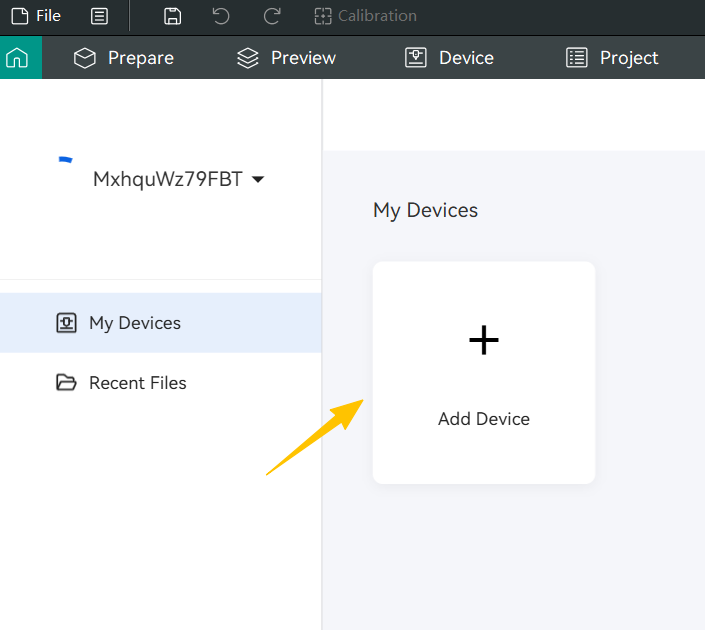Click the Home icon button
This screenshot has width=705, height=630.
[17, 58]
